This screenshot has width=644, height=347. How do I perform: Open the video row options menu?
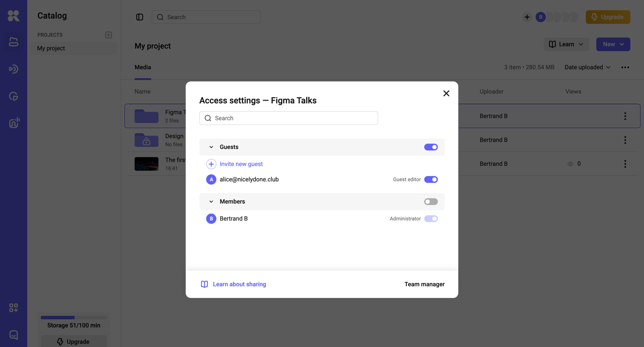625,164
